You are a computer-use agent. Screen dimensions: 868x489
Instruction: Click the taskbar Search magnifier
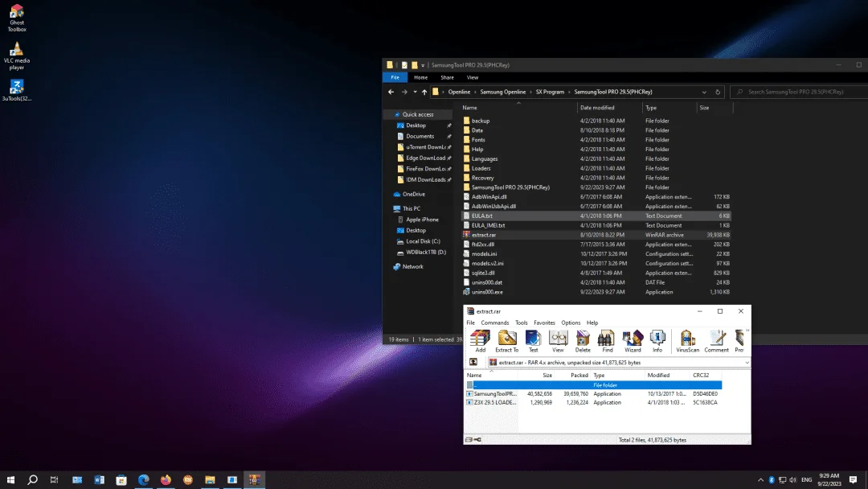[33, 479]
